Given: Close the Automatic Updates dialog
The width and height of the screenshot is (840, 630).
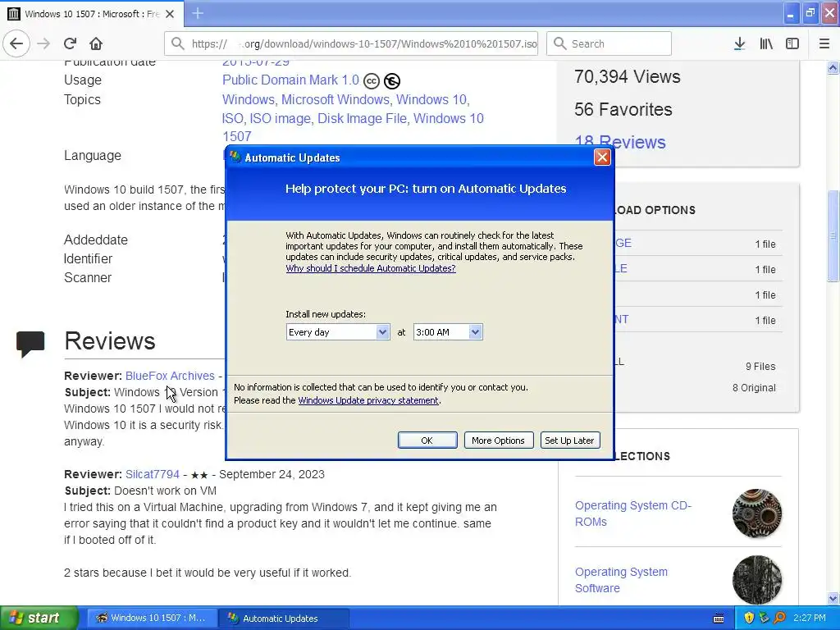Looking at the screenshot, I should pos(602,157).
